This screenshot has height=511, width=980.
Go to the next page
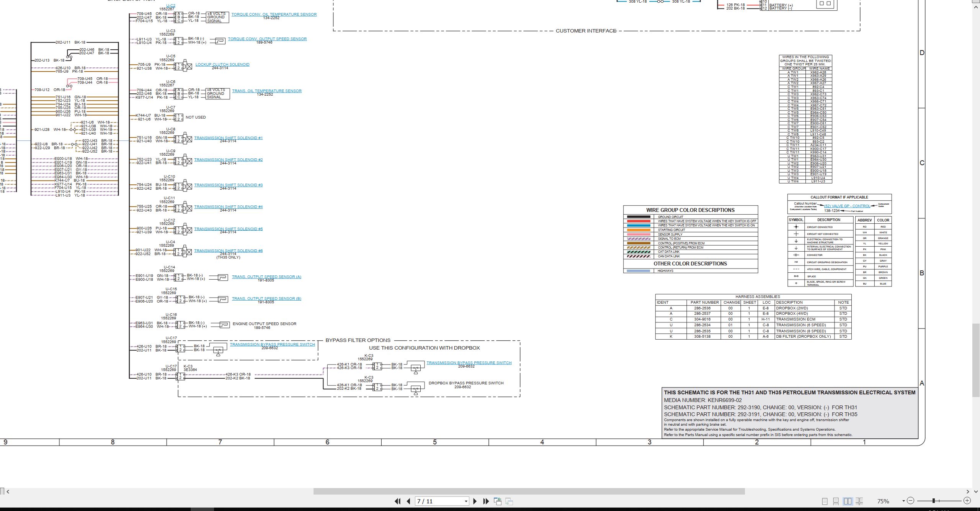(475, 501)
